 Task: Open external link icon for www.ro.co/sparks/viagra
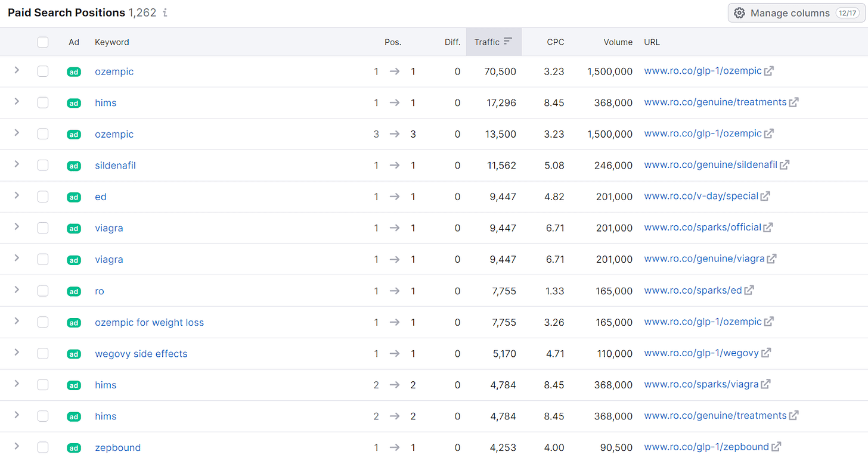766,385
